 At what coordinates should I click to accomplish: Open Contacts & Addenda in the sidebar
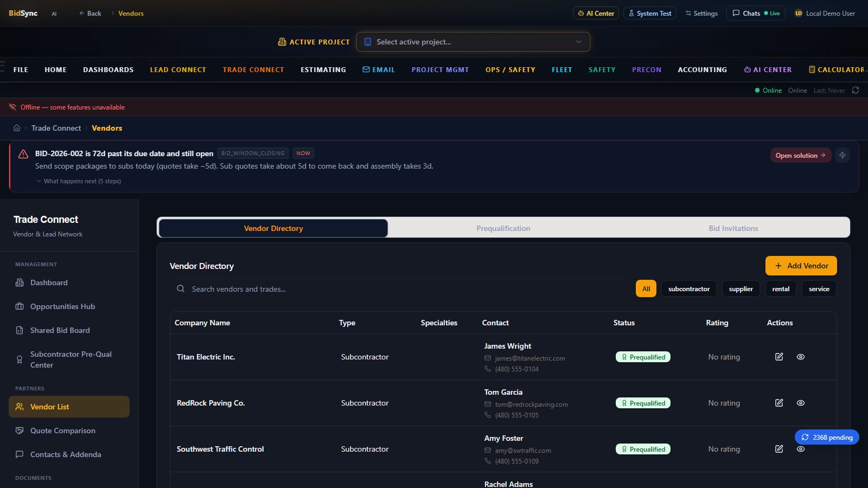[69, 454]
